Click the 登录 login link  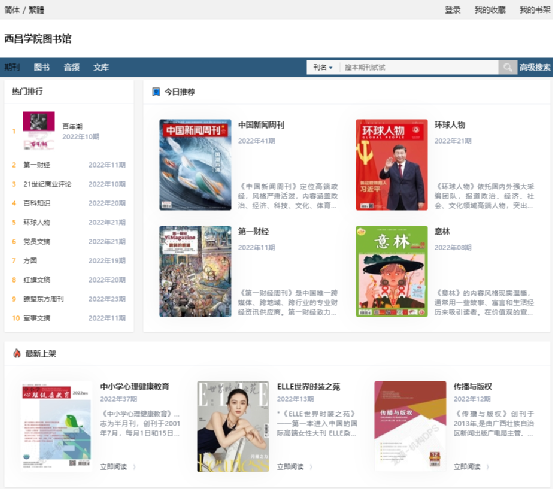(453, 10)
